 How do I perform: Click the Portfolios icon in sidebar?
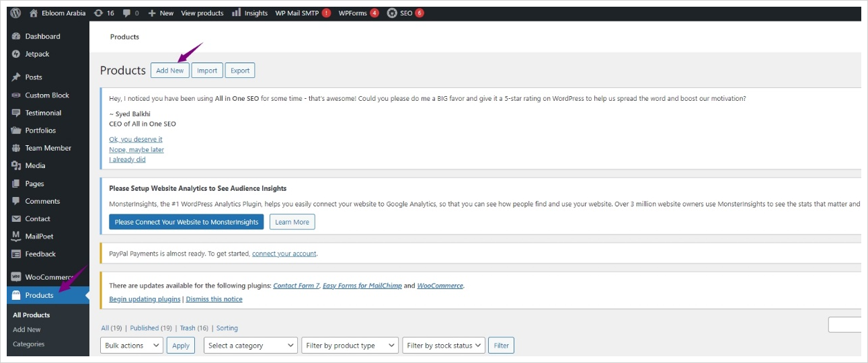click(x=16, y=130)
